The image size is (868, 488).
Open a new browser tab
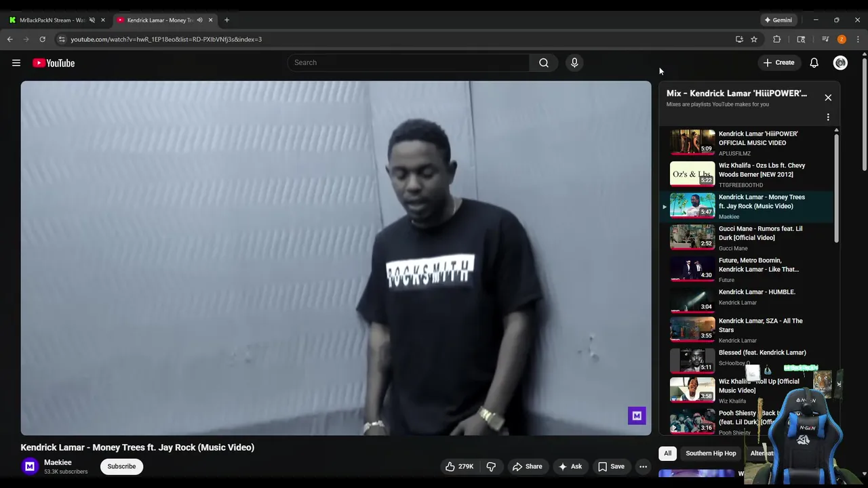coord(226,20)
